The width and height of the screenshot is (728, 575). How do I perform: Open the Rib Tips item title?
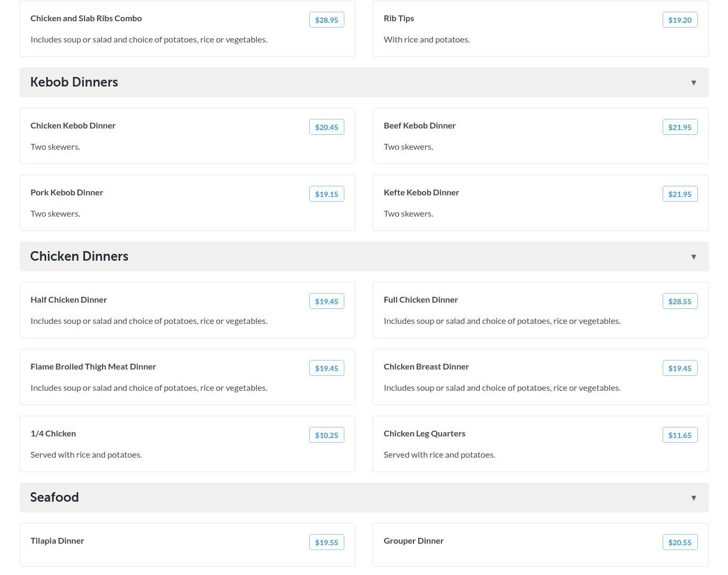[399, 19]
